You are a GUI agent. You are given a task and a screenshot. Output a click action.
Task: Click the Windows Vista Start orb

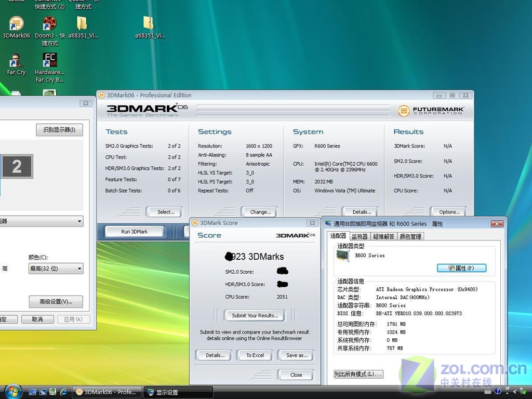(x=12, y=391)
